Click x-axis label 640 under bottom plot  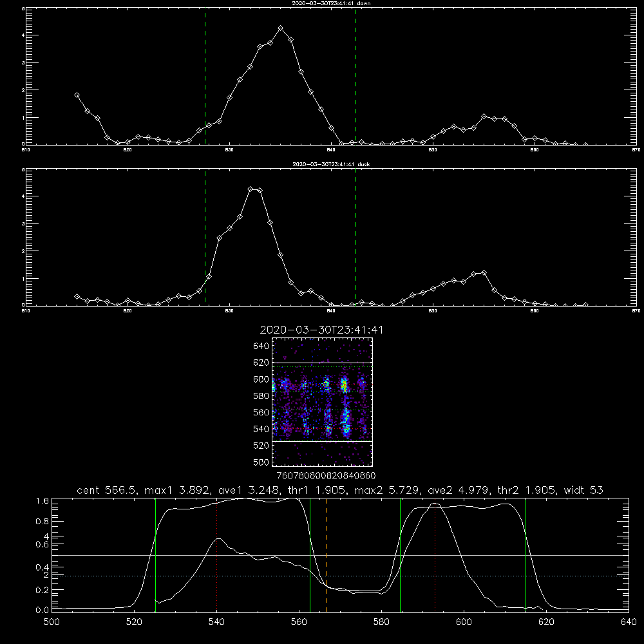[629, 622]
